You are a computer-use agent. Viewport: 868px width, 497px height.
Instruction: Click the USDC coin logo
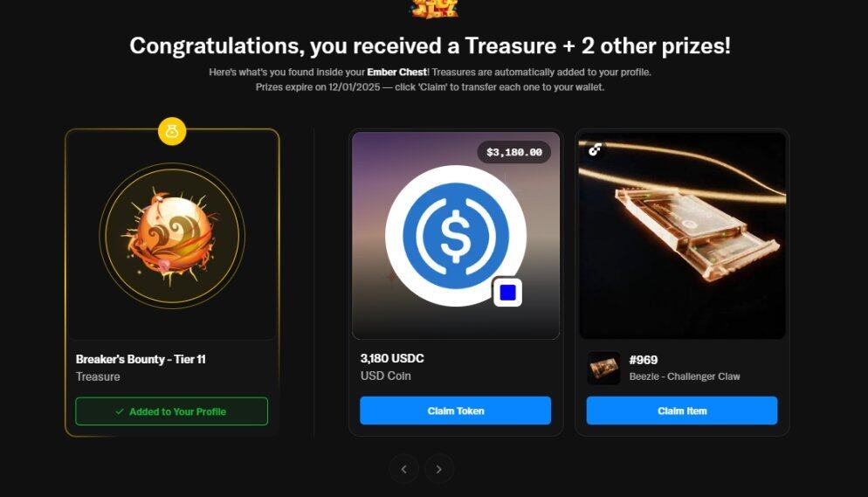pyautogui.click(x=455, y=236)
